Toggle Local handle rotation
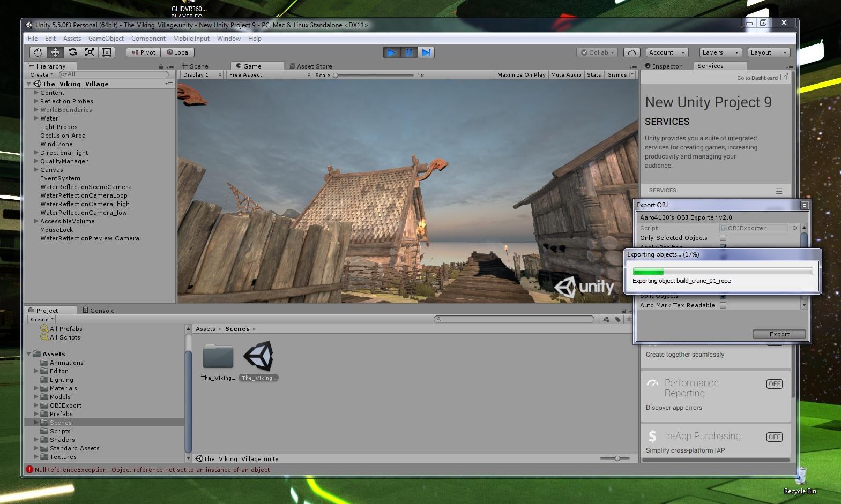The image size is (841, 504). coord(177,52)
